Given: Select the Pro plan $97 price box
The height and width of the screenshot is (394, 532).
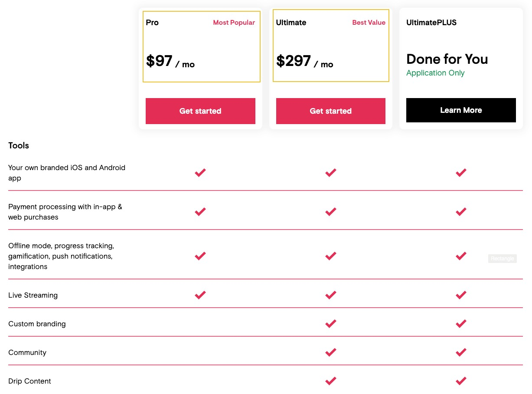Looking at the screenshot, I should [202, 46].
